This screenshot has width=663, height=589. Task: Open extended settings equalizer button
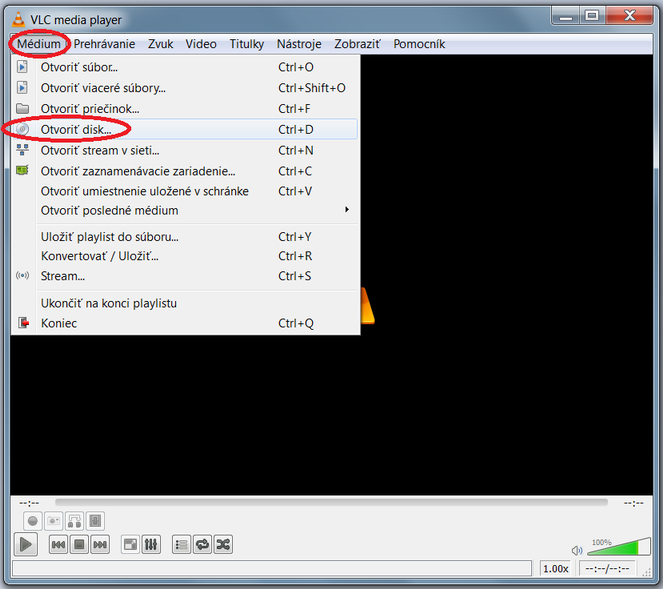click(151, 545)
